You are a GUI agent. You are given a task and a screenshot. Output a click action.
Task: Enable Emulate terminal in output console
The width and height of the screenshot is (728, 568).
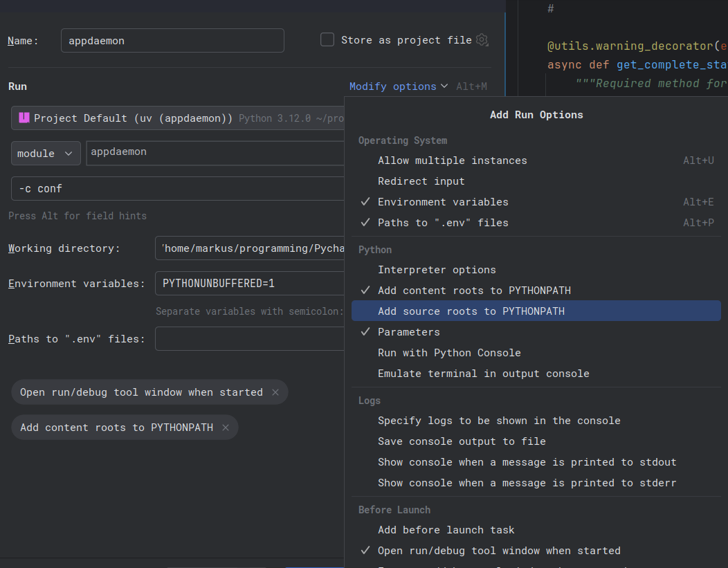point(536,374)
